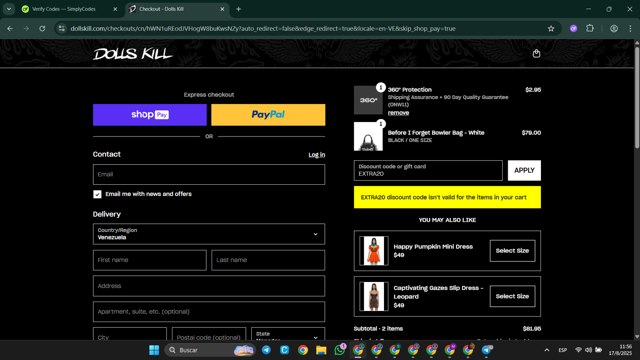Open the blue C app in taskbar
The image size is (640, 360).
pyautogui.click(x=284, y=350)
